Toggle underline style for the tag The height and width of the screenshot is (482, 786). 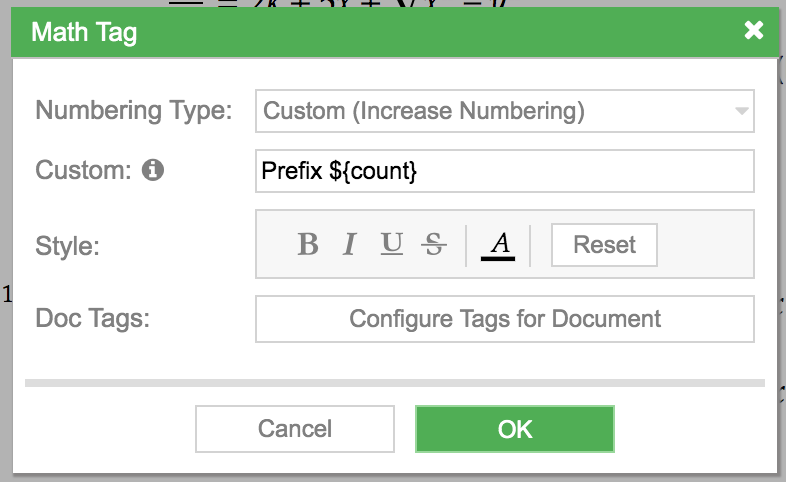point(391,245)
